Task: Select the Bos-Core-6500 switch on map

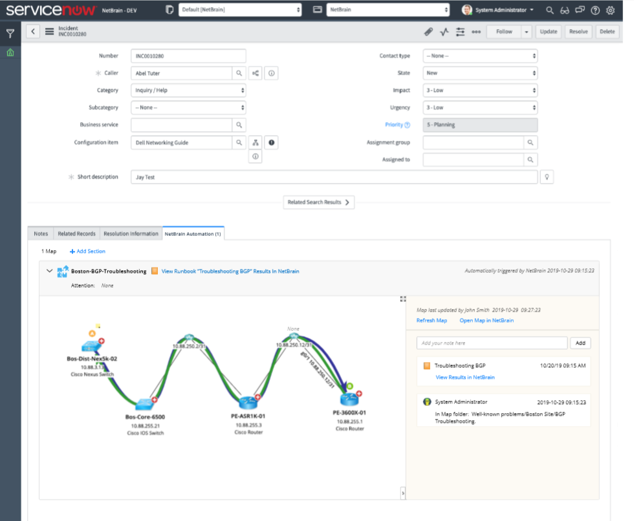Action: tap(144, 404)
